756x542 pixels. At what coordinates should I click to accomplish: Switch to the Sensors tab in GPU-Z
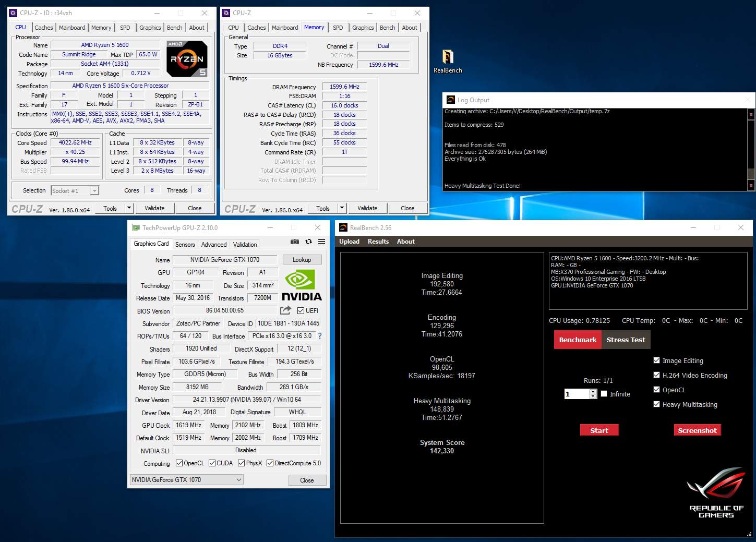tap(185, 244)
